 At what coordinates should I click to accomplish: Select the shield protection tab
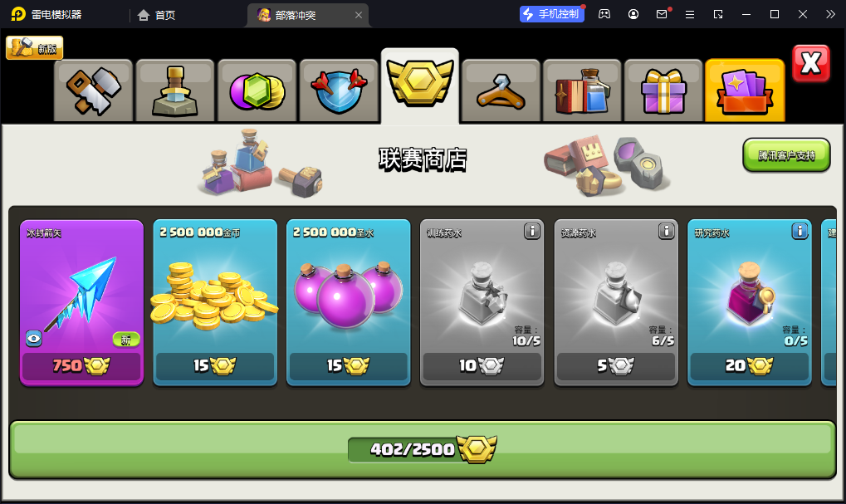click(x=338, y=91)
